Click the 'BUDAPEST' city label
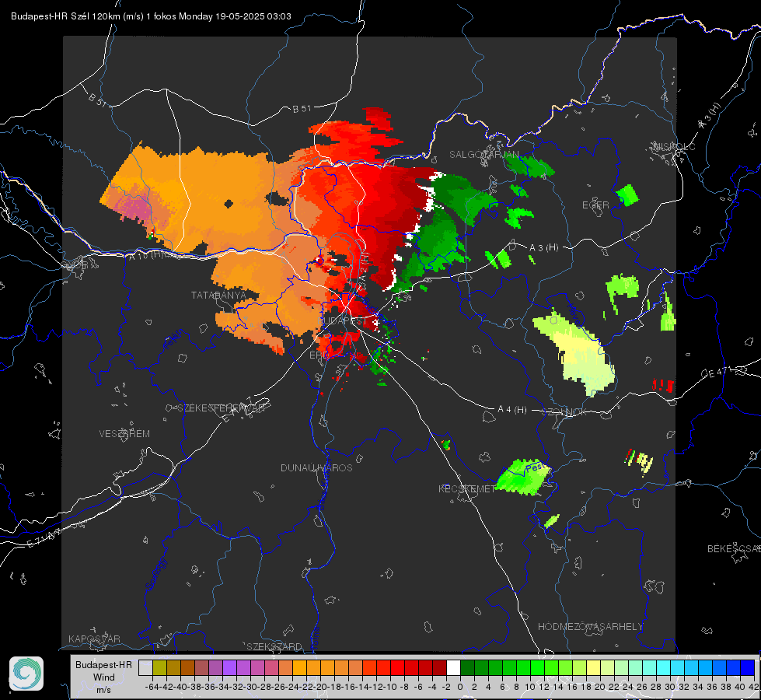 343,321
